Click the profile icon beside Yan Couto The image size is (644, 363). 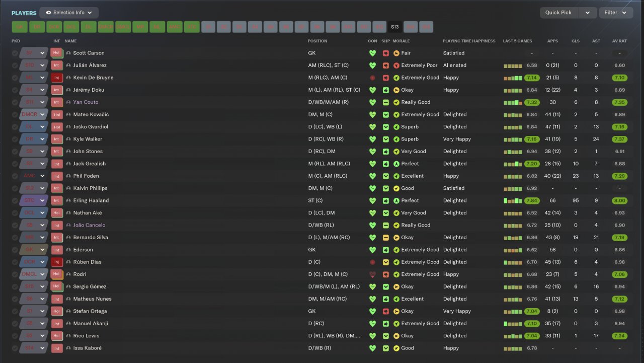(x=68, y=102)
